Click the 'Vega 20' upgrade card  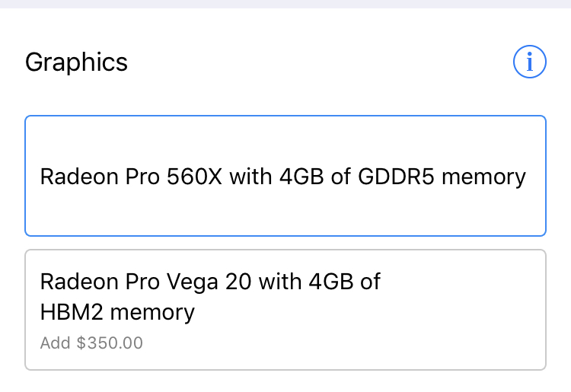click(285, 310)
